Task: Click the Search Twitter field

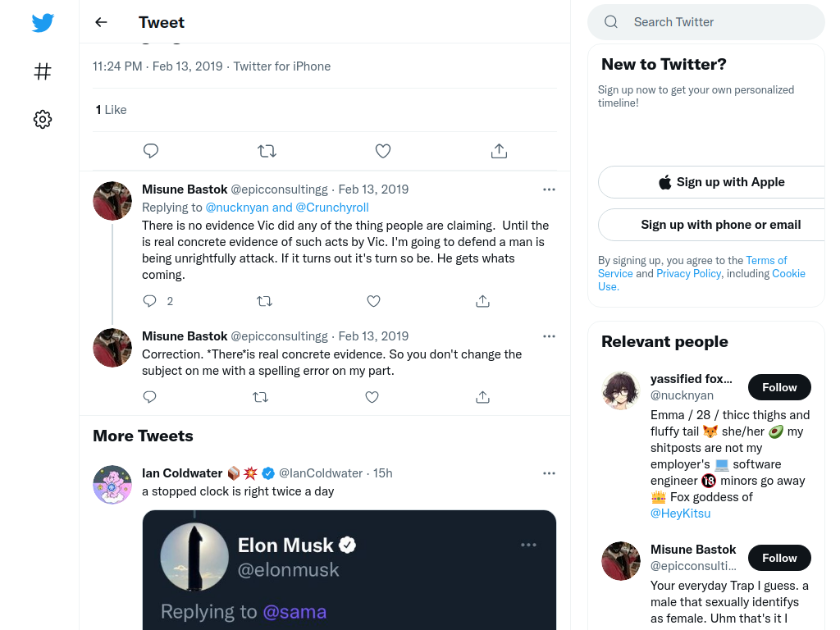Action: (706, 22)
